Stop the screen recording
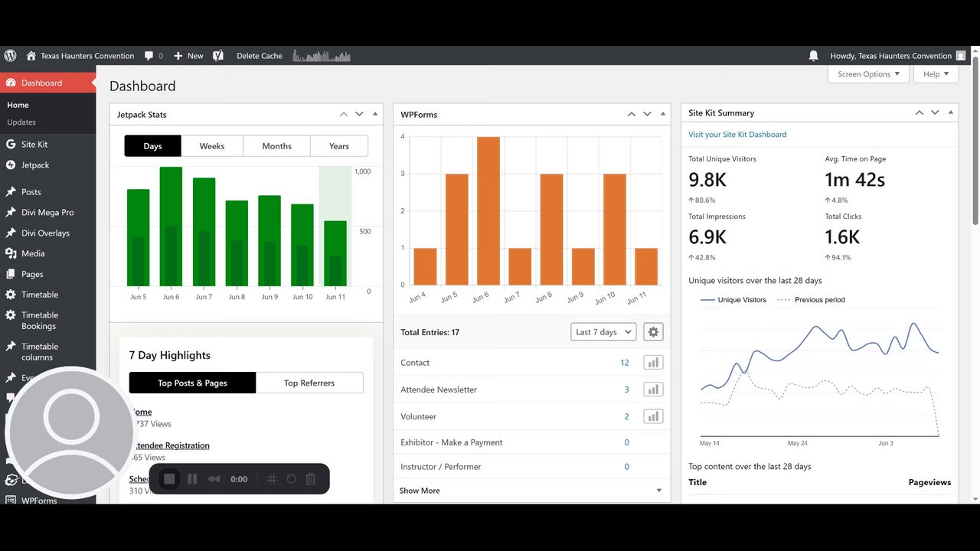 pos(170,479)
